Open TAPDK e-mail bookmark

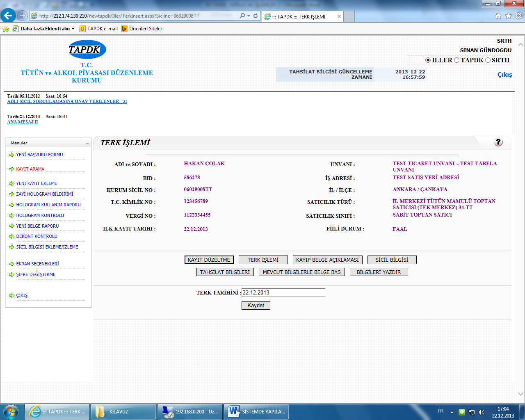click(x=99, y=29)
